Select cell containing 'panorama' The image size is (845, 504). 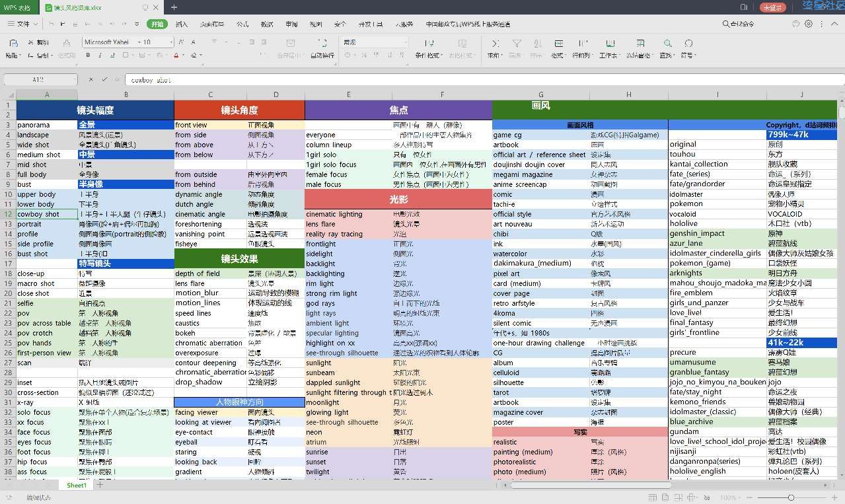coord(47,125)
